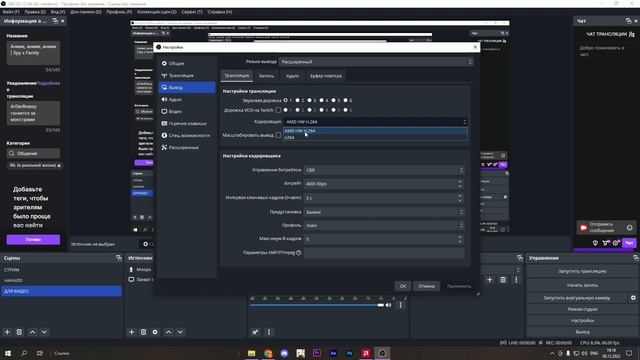This screenshot has width=640, height=360.
Task: Open the Scene Collection menu
Action: click(x=157, y=12)
